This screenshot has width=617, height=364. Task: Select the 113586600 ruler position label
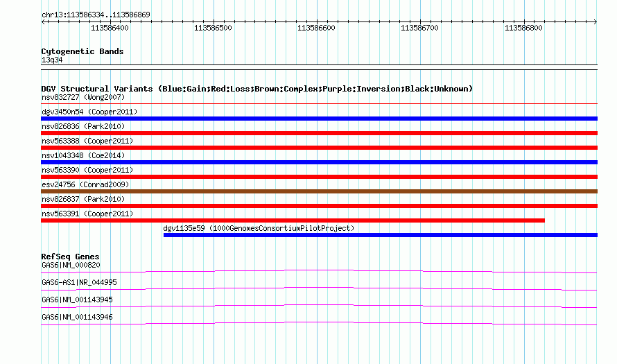(x=316, y=28)
